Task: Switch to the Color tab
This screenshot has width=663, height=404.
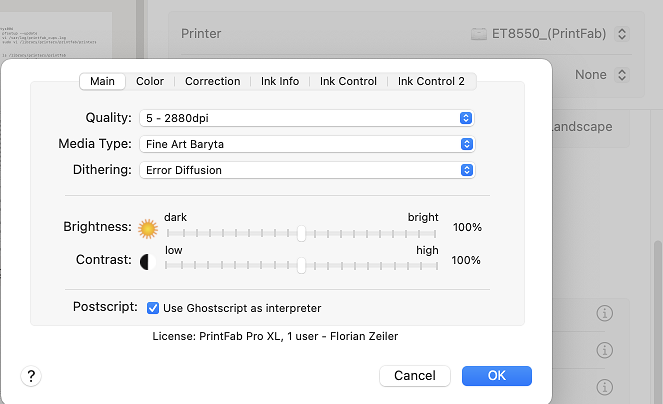Action: (150, 81)
